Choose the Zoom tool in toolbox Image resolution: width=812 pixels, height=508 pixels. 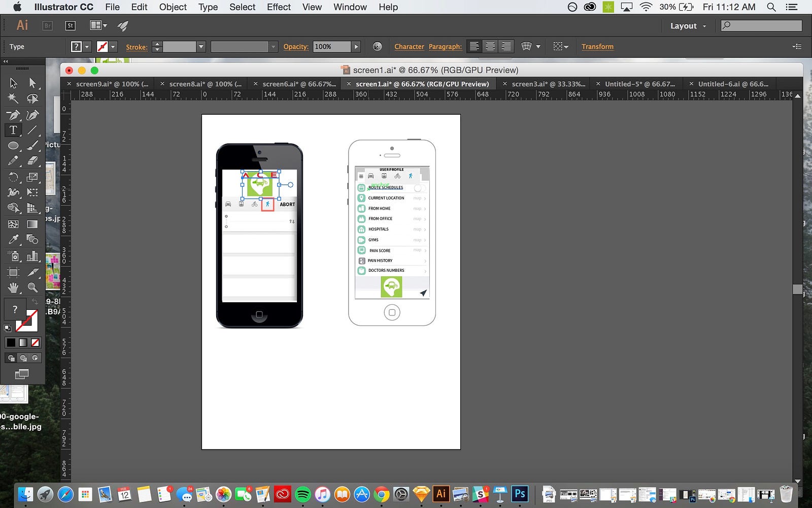[32, 288]
